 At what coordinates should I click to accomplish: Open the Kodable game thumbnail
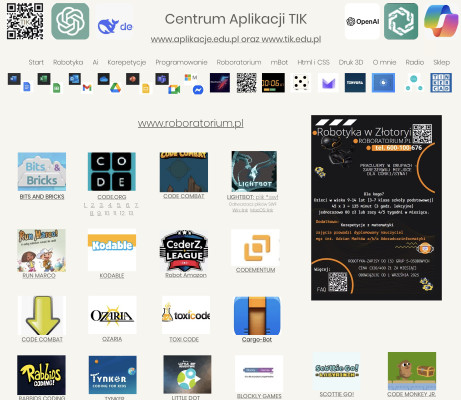[x=112, y=250]
